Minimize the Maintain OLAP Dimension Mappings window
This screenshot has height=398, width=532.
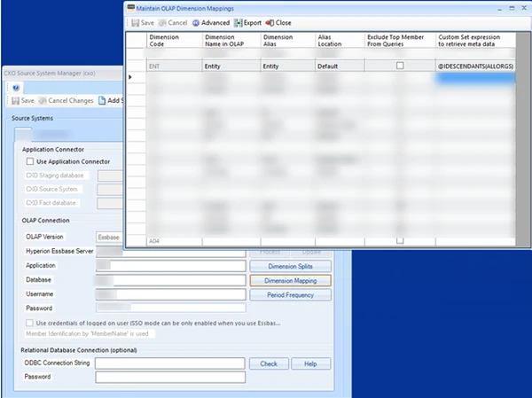click(499, 9)
